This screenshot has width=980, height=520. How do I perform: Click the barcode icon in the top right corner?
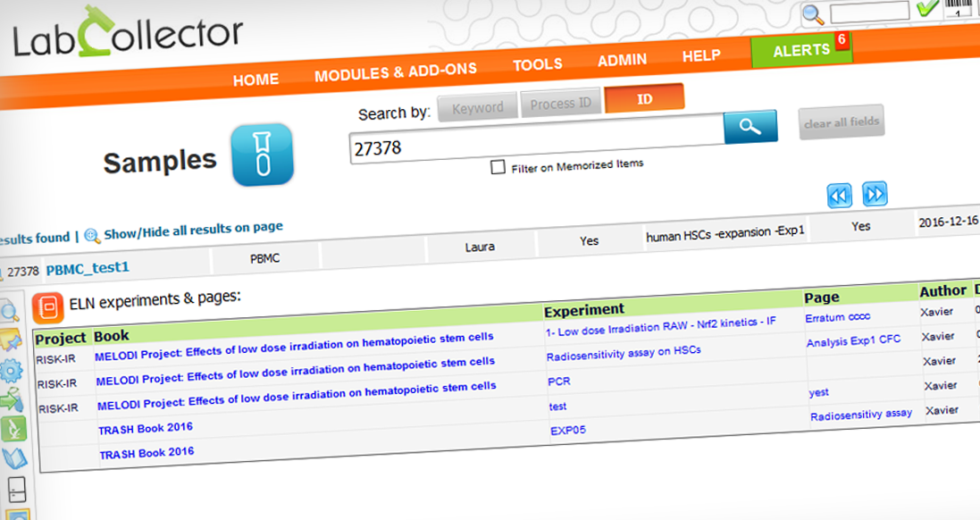959,7
